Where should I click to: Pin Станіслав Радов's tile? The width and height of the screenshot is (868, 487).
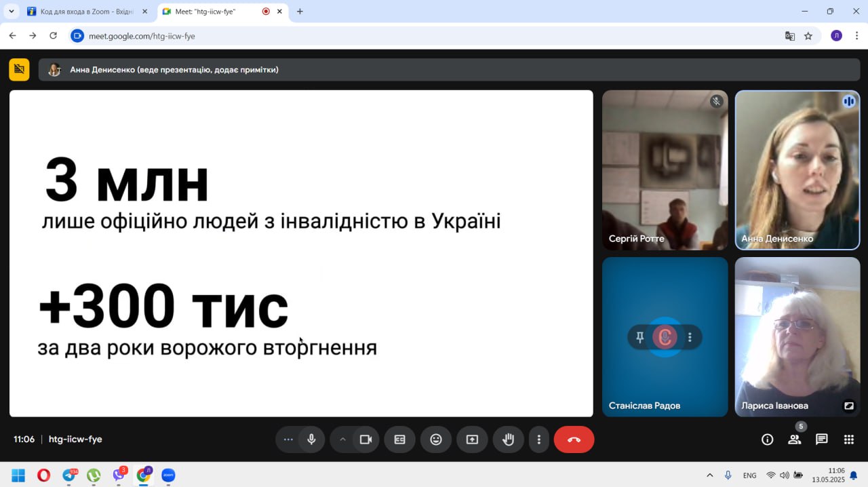coord(639,337)
